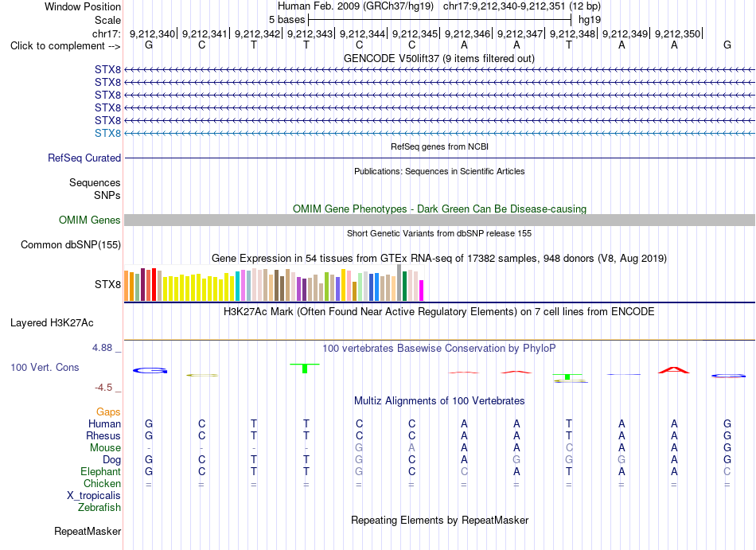Click the 100 Vert. Cons label
Screen dimensions: 756x550
pos(45,367)
